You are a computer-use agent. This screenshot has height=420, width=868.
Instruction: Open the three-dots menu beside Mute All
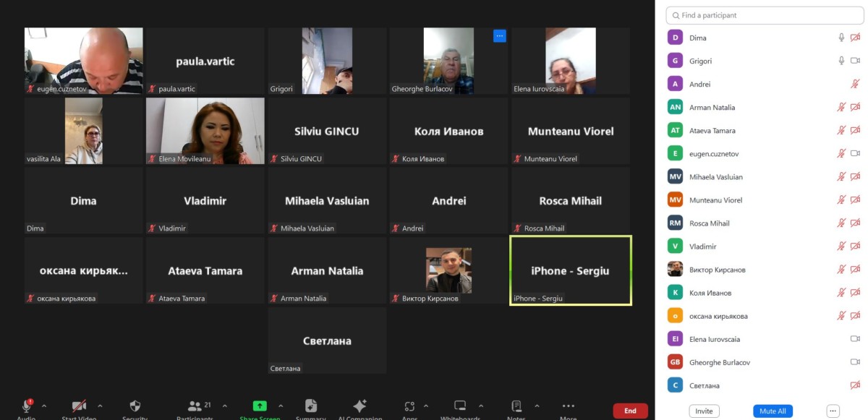tap(833, 411)
